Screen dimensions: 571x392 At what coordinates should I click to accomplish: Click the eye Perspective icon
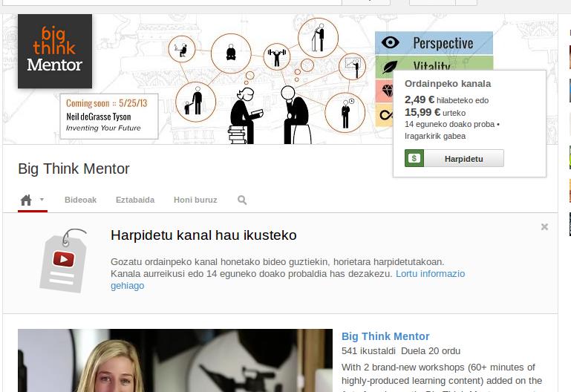click(390, 43)
